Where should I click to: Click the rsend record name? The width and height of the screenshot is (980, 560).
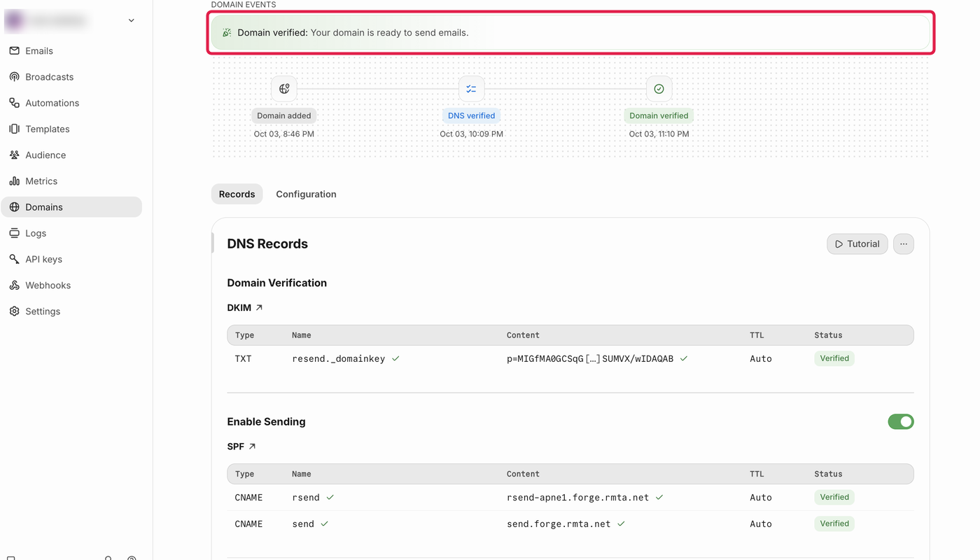[x=306, y=498]
